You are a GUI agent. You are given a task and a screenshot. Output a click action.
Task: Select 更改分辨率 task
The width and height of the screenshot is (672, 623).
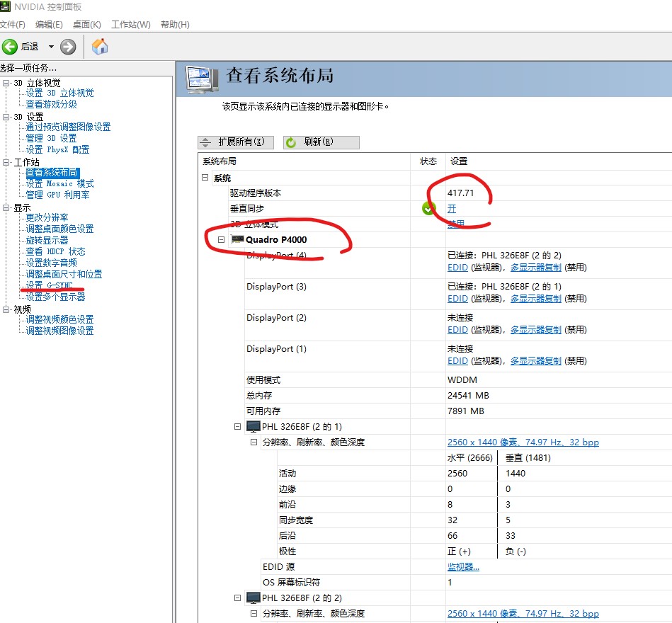tap(47, 217)
